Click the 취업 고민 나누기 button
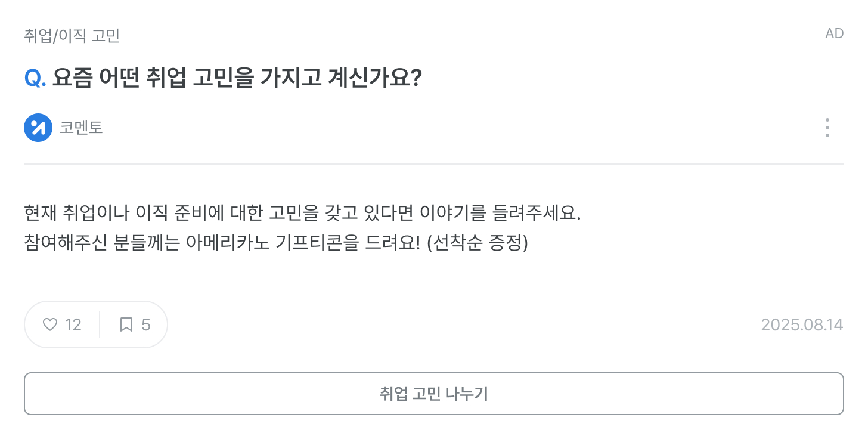Screen dimensions: 868x439 coord(434,394)
